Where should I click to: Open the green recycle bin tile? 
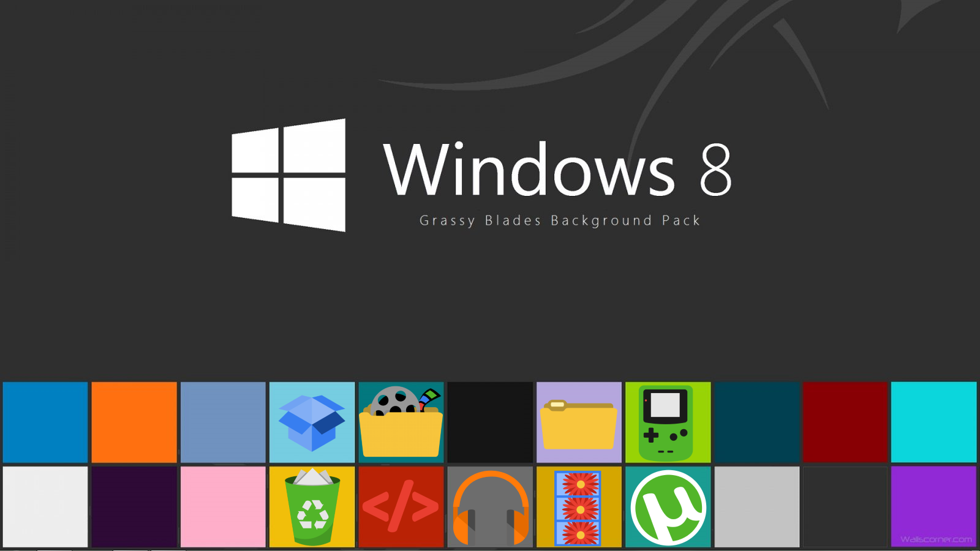click(312, 507)
